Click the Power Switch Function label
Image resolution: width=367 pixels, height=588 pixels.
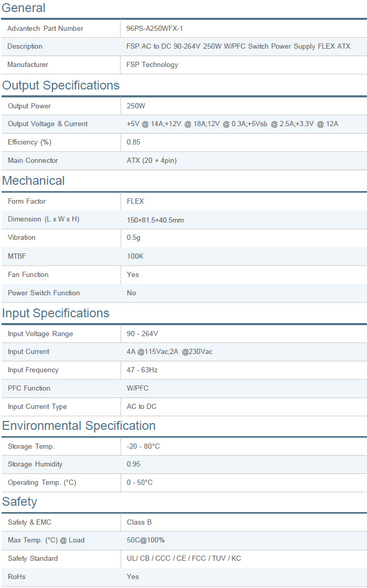[x=44, y=293]
